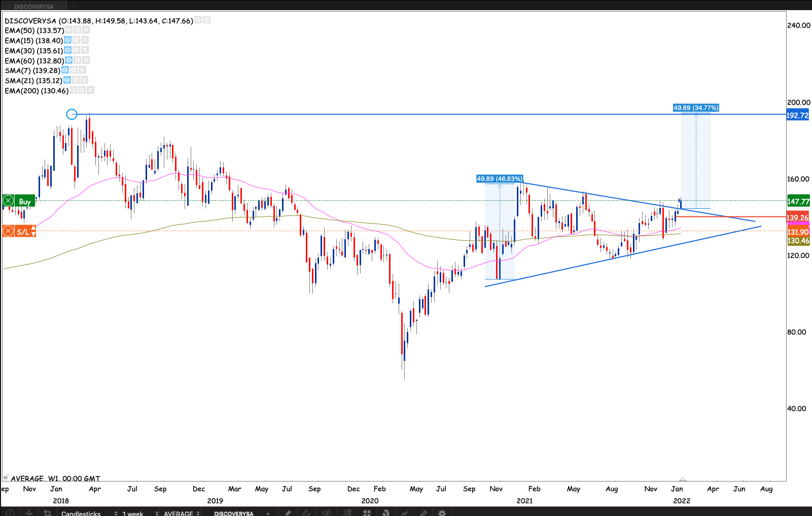Show the EMA(200) indicator using eye icon
This screenshot has height=516, width=812.
click(x=74, y=90)
